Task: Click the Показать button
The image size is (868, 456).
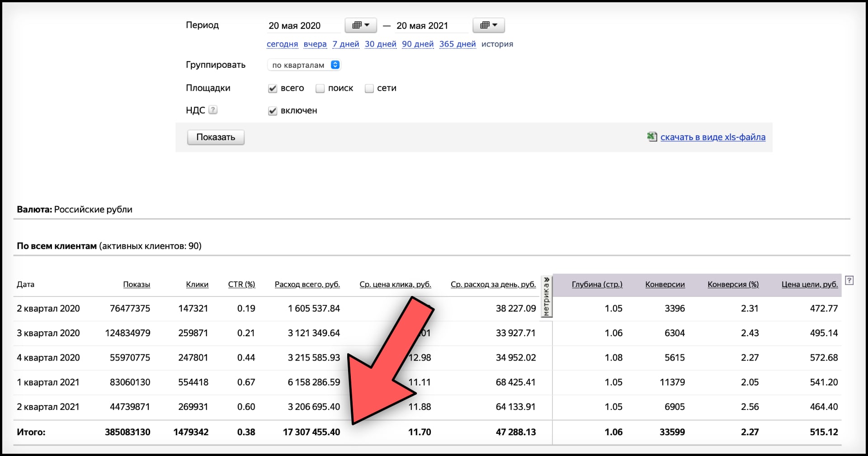Action: 216,137
